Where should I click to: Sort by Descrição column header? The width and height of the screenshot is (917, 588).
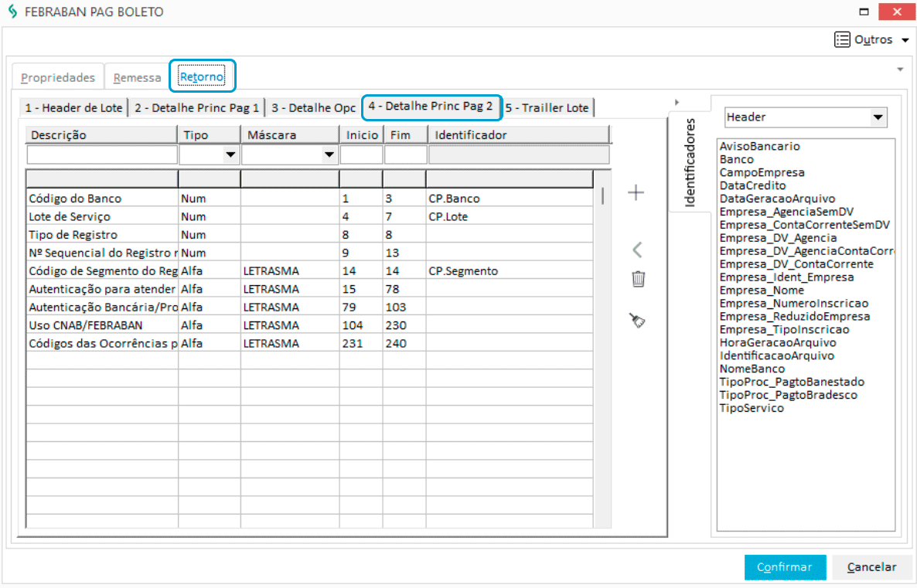tap(101, 135)
